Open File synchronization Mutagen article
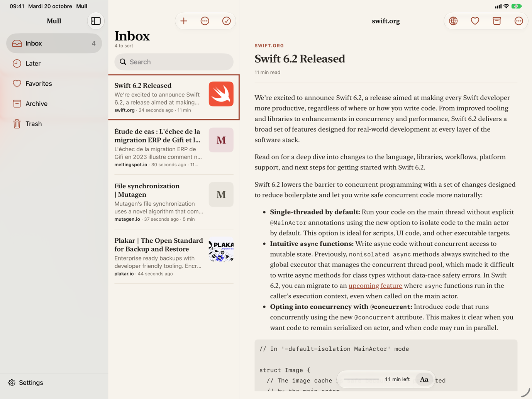The width and height of the screenshot is (532, 399). 174,202
